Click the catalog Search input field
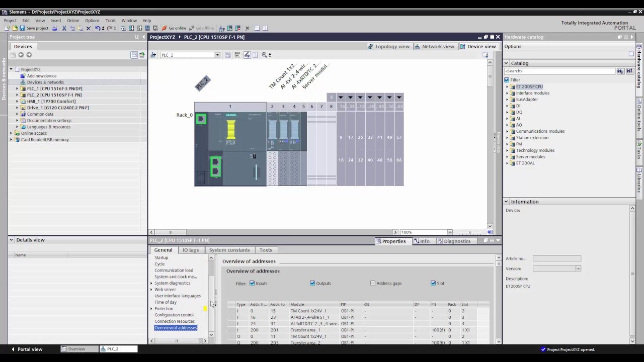The height and width of the screenshot is (362, 644). click(559, 71)
